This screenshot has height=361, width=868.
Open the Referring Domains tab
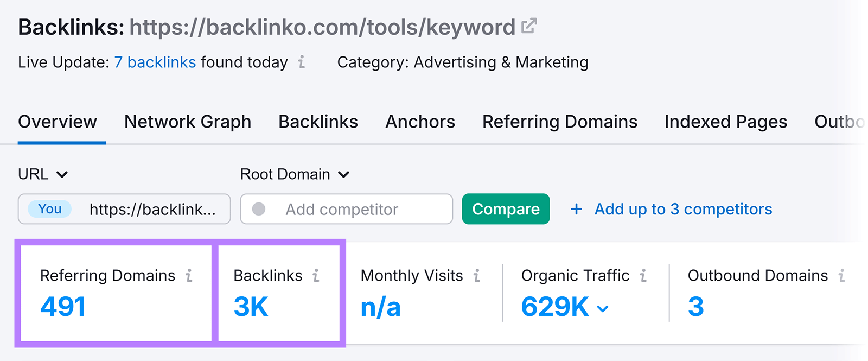(x=559, y=122)
